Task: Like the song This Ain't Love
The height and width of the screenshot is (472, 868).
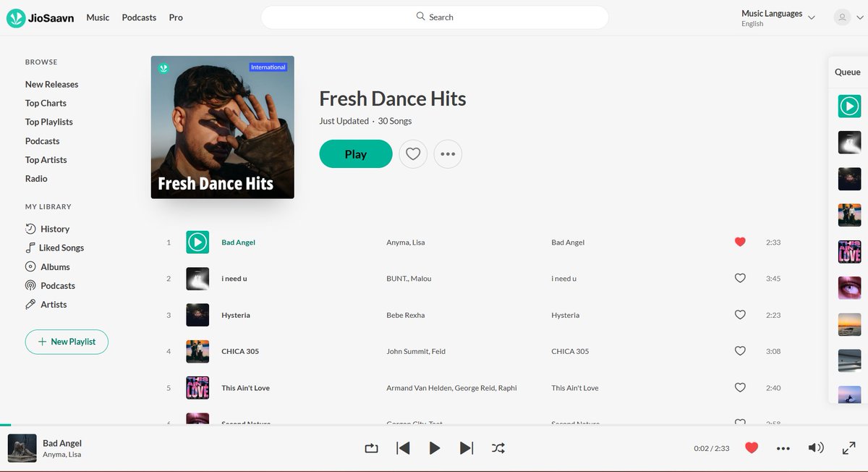Action: click(x=740, y=387)
